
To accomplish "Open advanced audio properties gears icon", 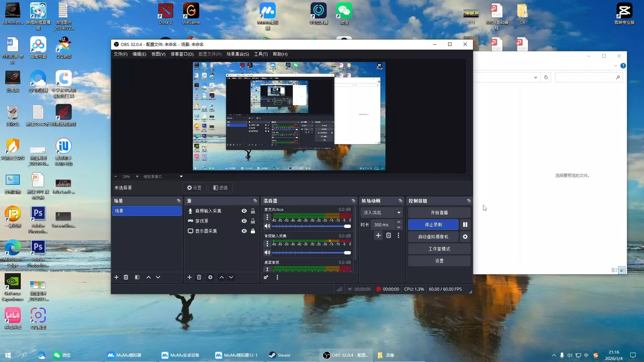I will point(266,277).
